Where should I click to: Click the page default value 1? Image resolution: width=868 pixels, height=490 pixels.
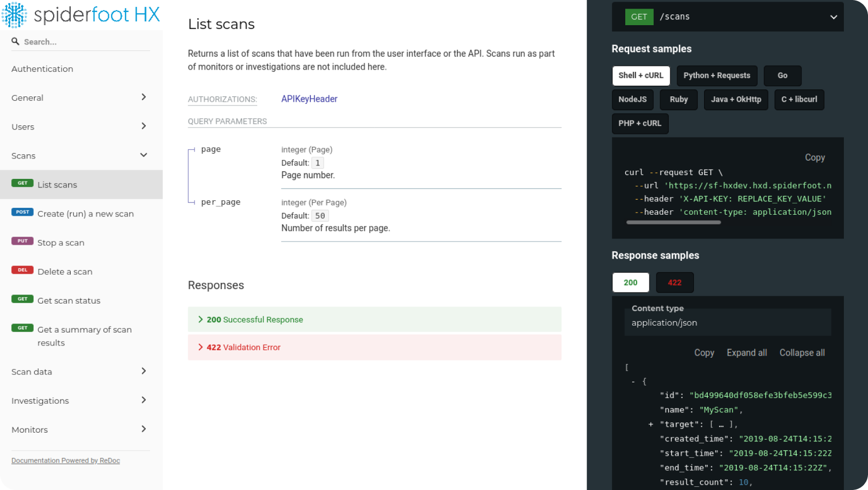(318, 163)
